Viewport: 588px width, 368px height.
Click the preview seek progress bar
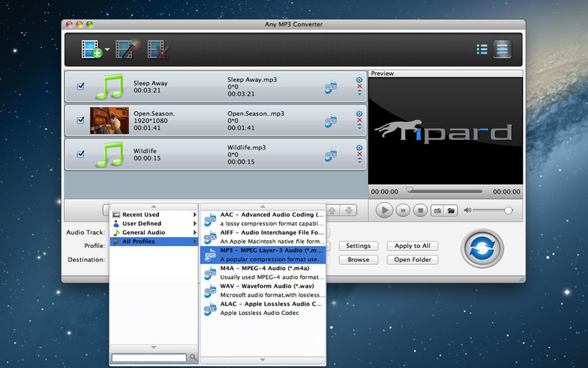click(445, 191)
